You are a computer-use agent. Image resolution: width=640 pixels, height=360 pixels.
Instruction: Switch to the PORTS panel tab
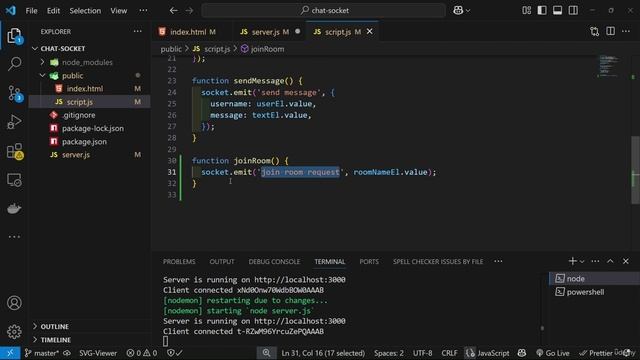369,262
